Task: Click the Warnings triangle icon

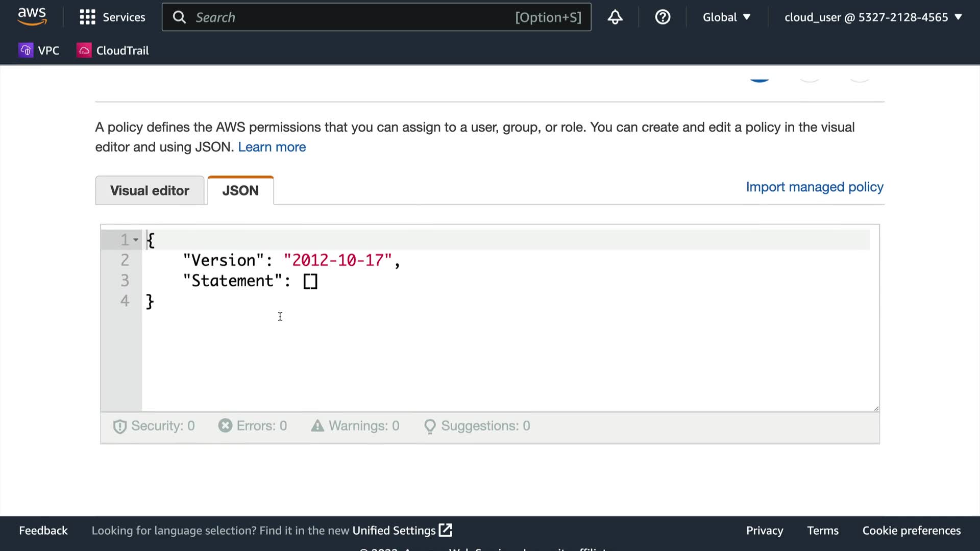Action: [317, 425]
